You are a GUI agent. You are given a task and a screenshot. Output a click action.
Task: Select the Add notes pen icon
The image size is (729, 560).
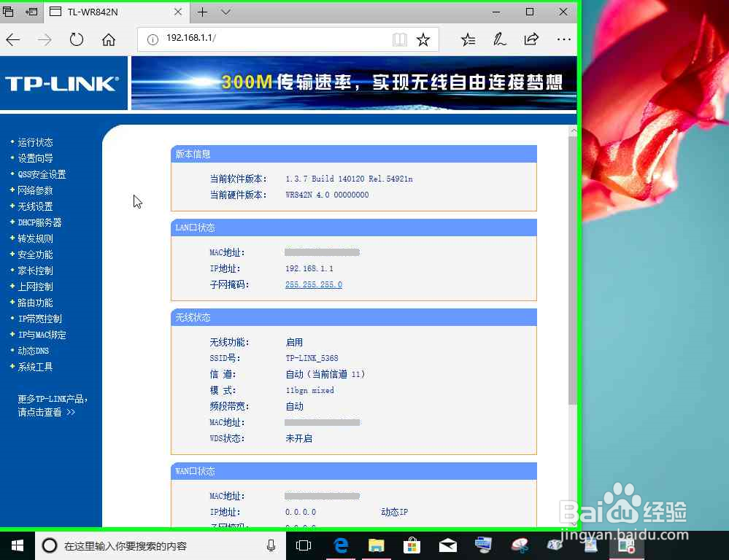(500, 40)
